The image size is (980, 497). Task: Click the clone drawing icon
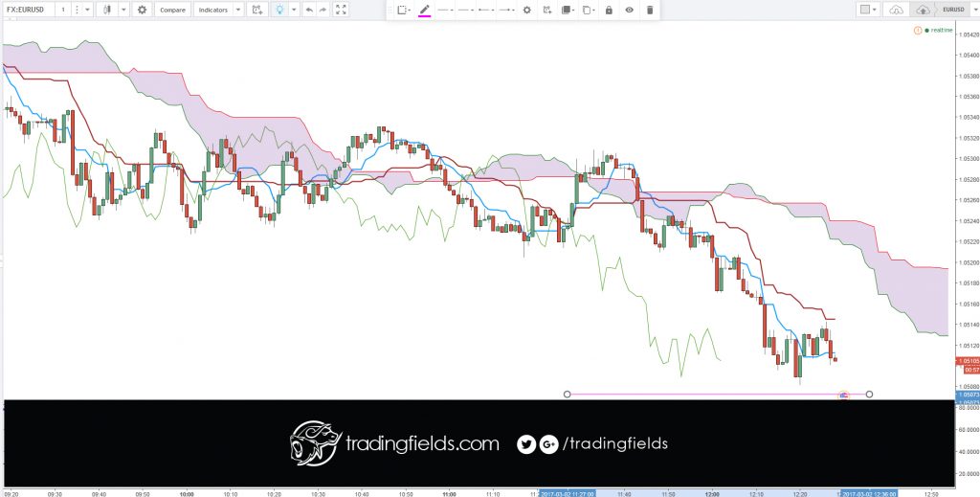[589, 10]
